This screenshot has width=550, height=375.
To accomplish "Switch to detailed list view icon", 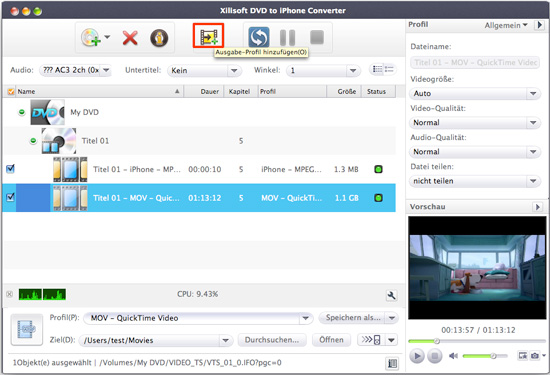I will click(x=377, y=69).
